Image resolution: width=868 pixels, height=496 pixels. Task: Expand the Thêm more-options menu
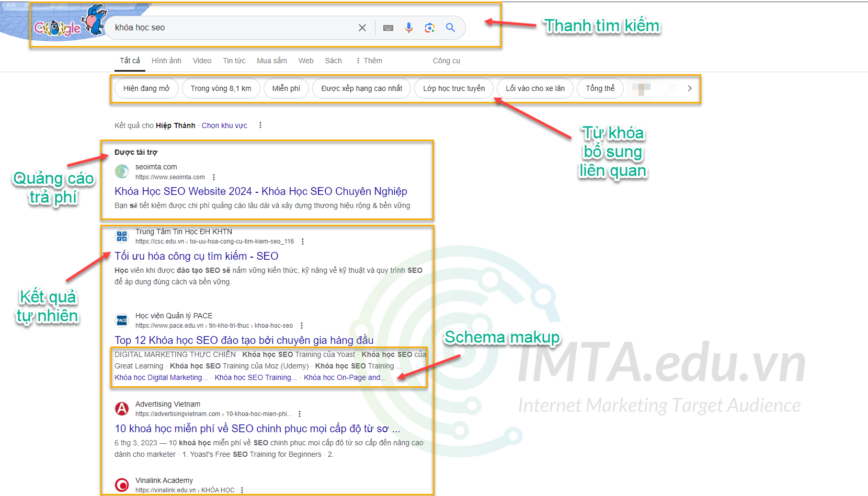click(x=369, y=61)
